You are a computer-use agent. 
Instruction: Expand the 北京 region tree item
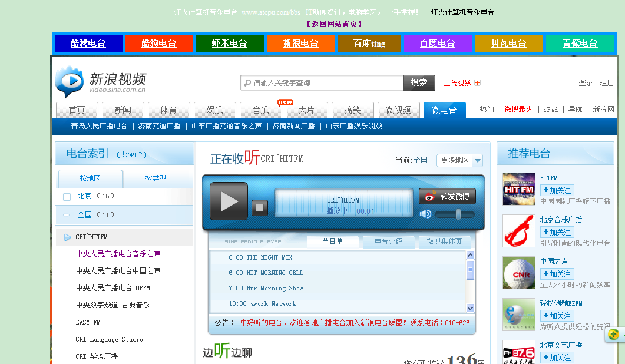(x=67, y=197)
